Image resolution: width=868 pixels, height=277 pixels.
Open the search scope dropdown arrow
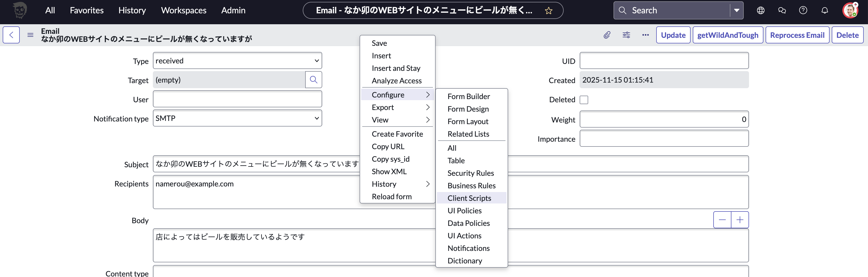point(736,10)
